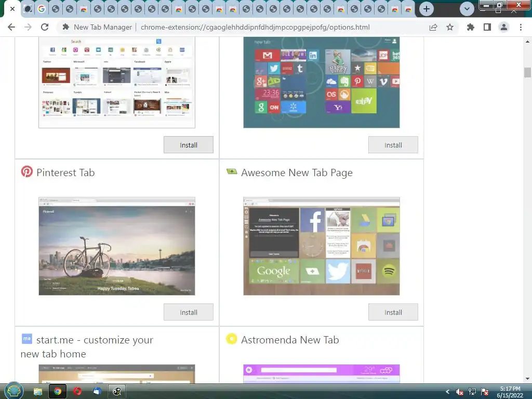Switch to the Google tab
The width and height of the screenshot is (532, 399).
(42, 9)
